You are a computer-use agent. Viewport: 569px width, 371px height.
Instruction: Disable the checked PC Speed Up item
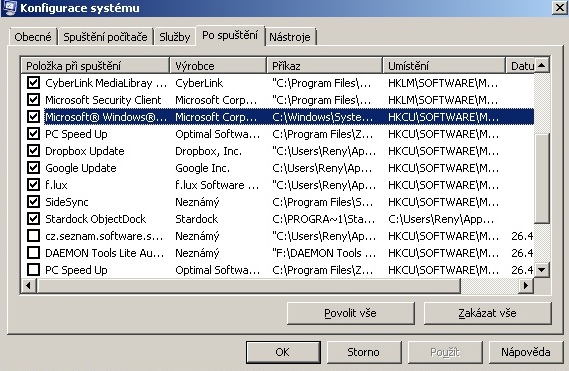(33, 134)
